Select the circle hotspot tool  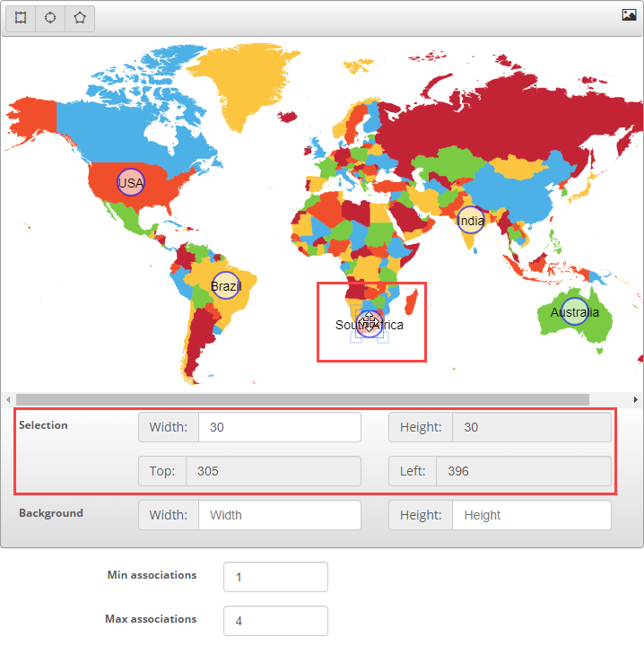click(50, 18)
